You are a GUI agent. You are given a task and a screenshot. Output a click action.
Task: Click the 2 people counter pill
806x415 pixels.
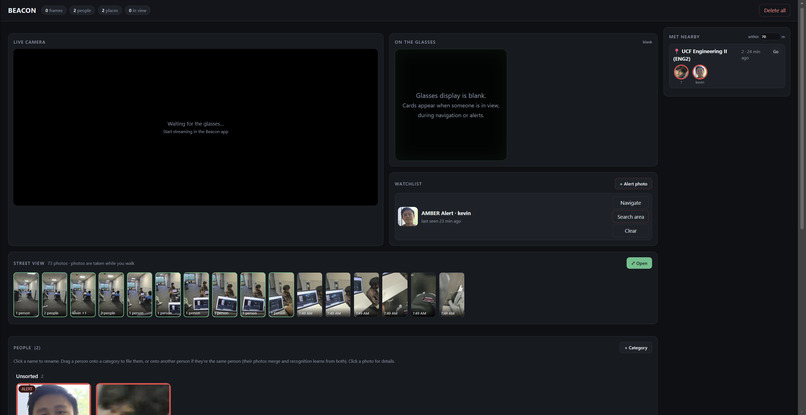click(82, 10)
